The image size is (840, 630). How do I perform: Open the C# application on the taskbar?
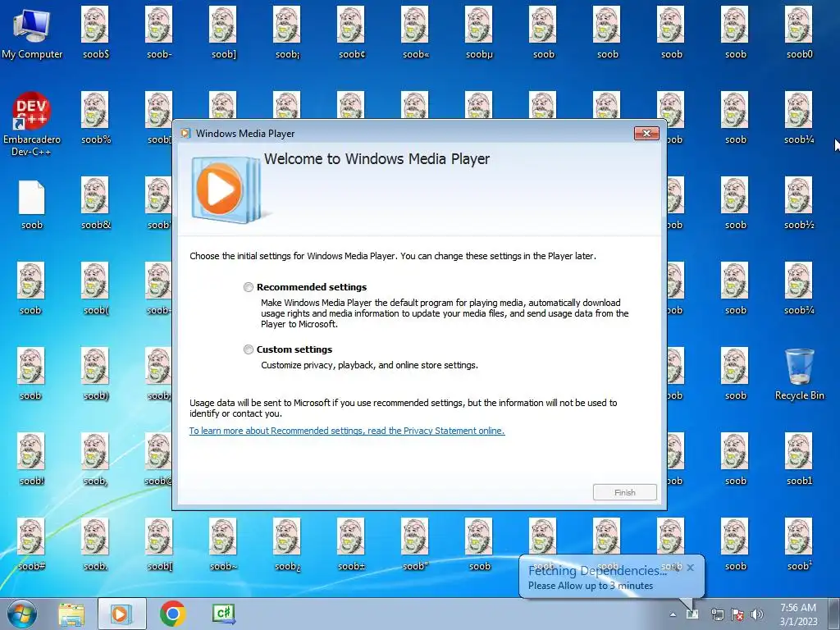coord(223,614)
